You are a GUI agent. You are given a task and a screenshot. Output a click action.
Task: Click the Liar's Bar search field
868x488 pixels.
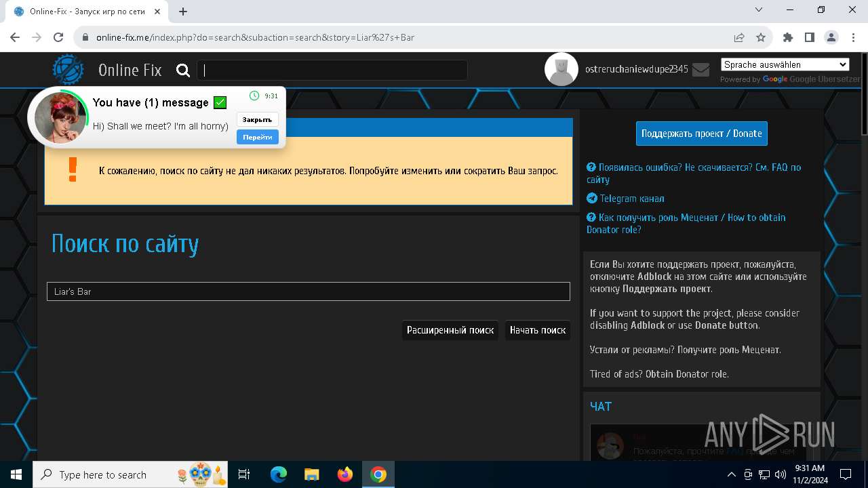pyautogui.click(x=309, y=291)
